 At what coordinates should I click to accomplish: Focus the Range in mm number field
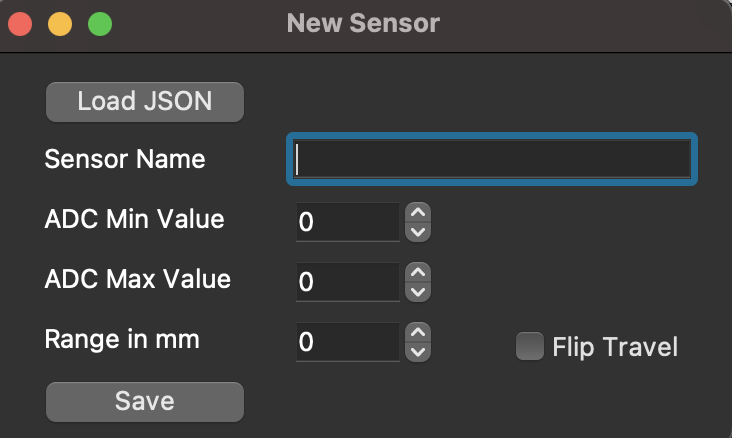[347, 342]
